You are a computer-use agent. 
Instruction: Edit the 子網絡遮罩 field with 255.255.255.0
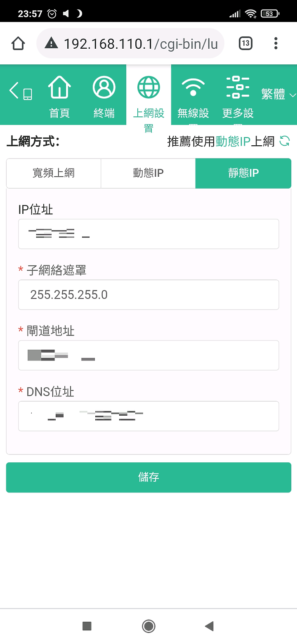click(x=148, y=295)
